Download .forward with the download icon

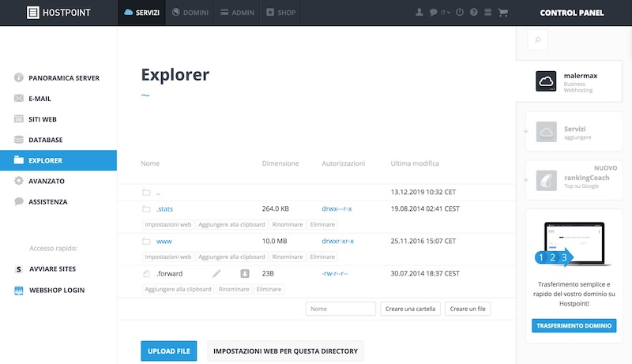point(245,273)
